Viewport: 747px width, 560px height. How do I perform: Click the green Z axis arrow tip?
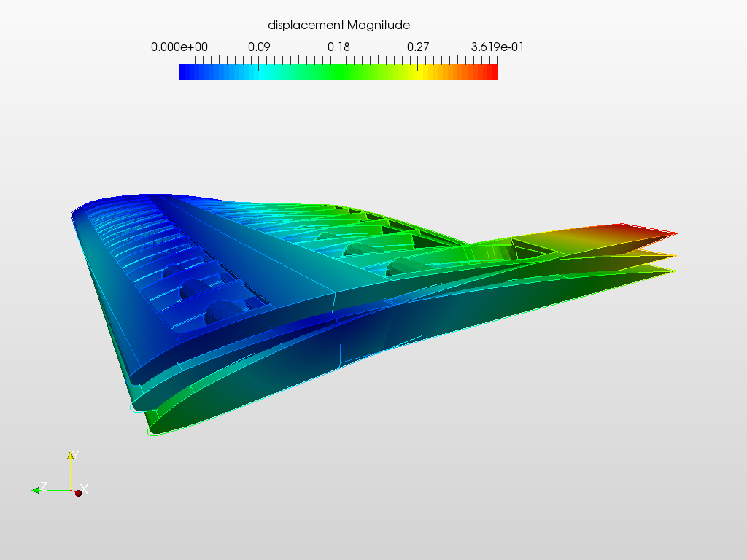tap(36, 491)
